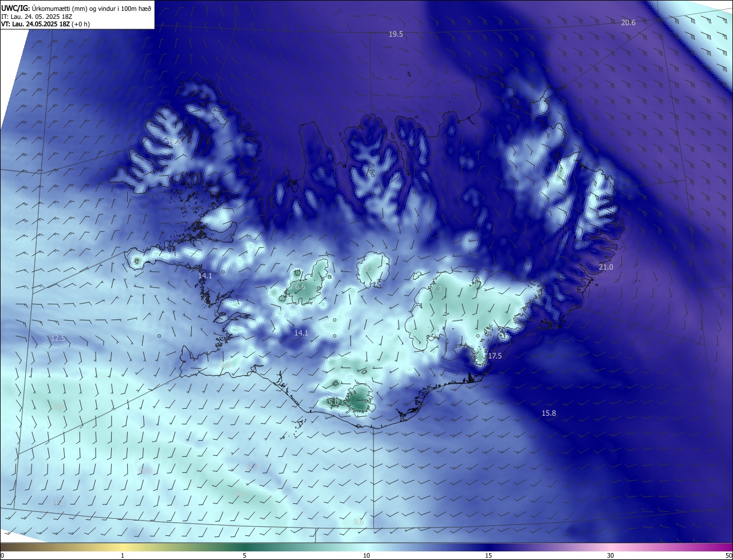The image size is (733, 560).
Task: Click the 6.6 value on the glacier
Action: (x=300, y=287)
